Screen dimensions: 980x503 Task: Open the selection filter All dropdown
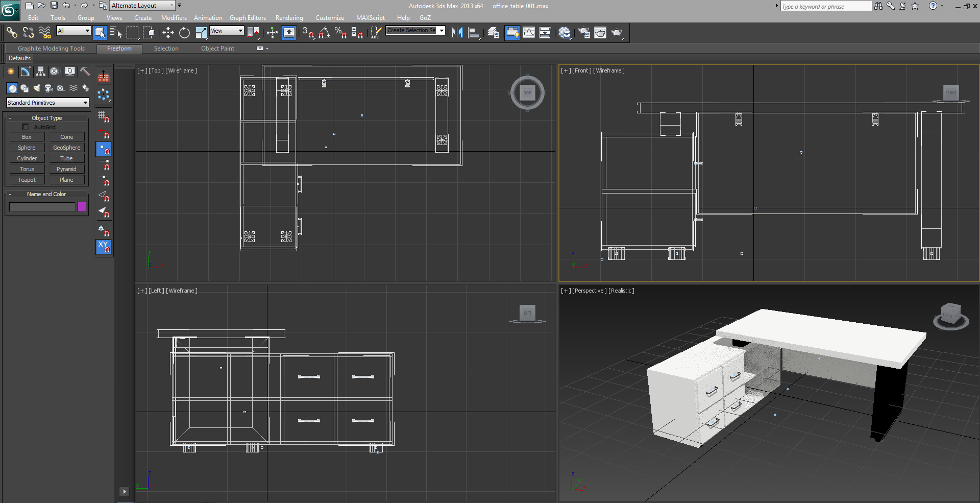73,31
